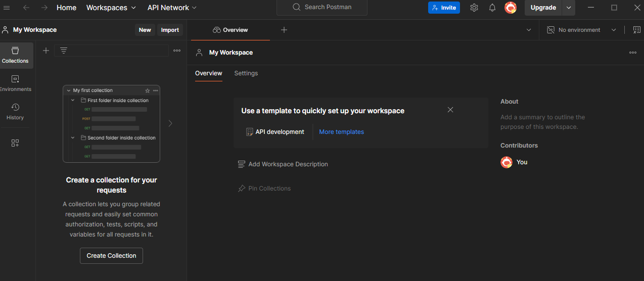
Task: Open the Home page
Action: coord(66,8)
